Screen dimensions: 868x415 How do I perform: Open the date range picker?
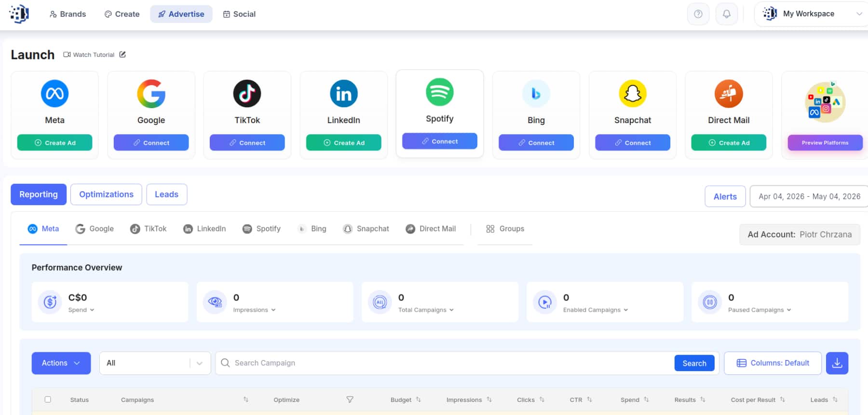(x=809, y=196)
